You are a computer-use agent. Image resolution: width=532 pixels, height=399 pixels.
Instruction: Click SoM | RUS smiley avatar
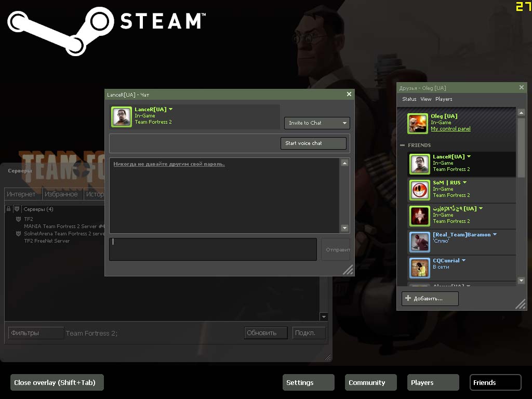(419, 190)
